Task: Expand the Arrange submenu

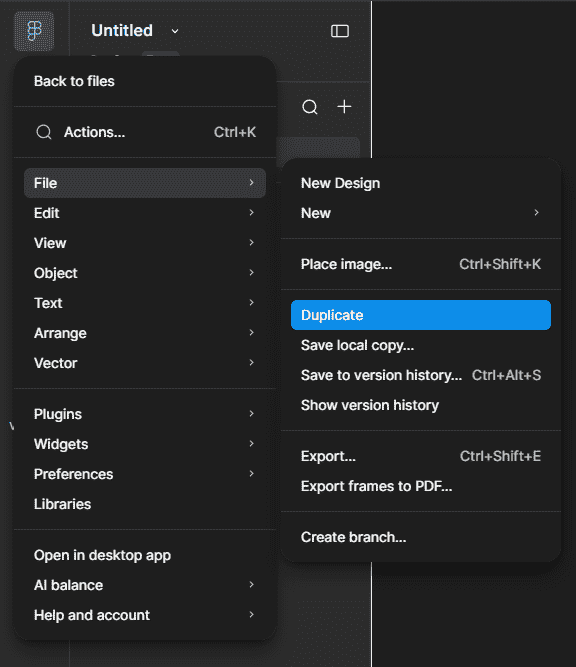Action: [x=145, y=333]
